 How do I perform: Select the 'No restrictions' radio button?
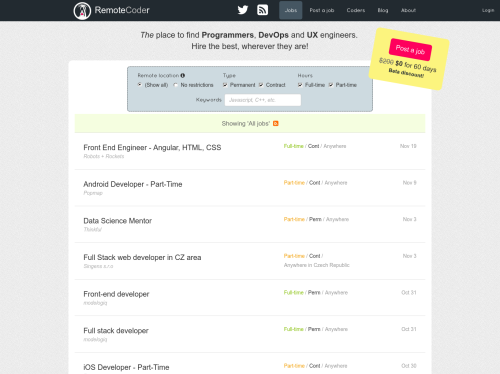[176, 85]
